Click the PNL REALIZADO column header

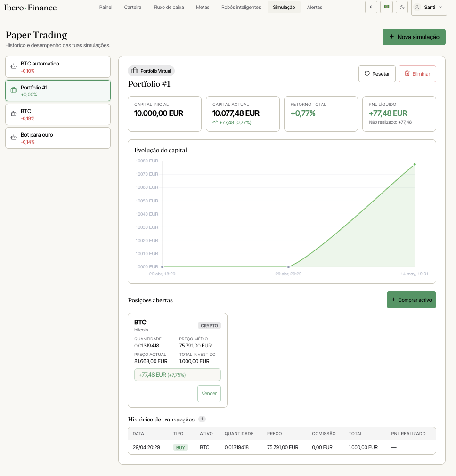408,434
